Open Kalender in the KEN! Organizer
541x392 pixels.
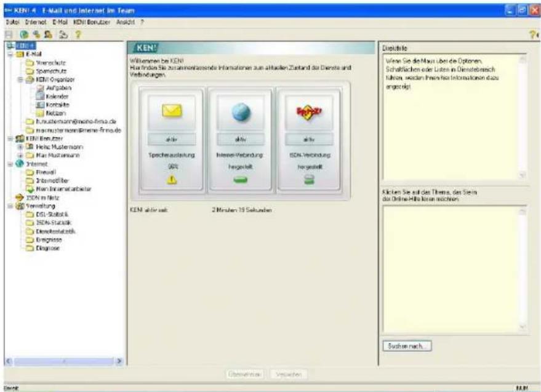click(x=57, y=96)
